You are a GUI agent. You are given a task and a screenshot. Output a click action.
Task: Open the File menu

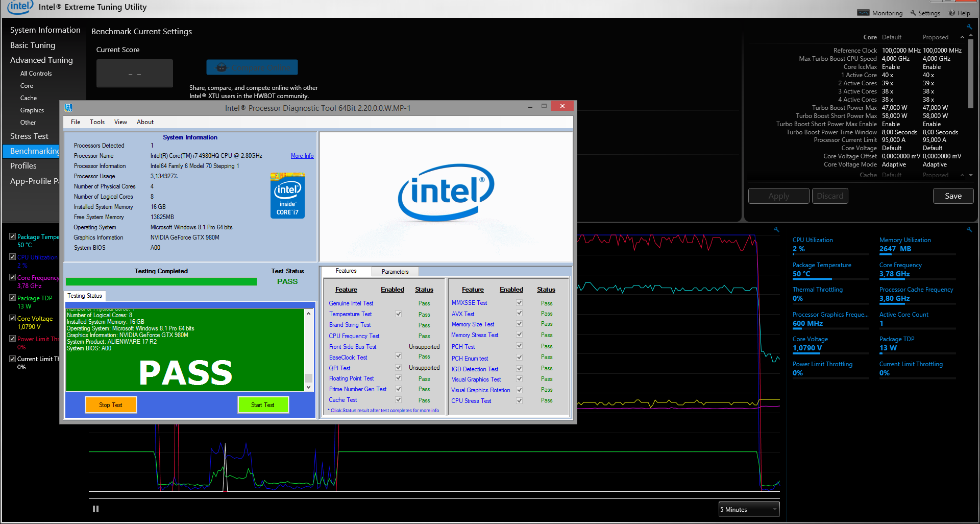[76, 122]
